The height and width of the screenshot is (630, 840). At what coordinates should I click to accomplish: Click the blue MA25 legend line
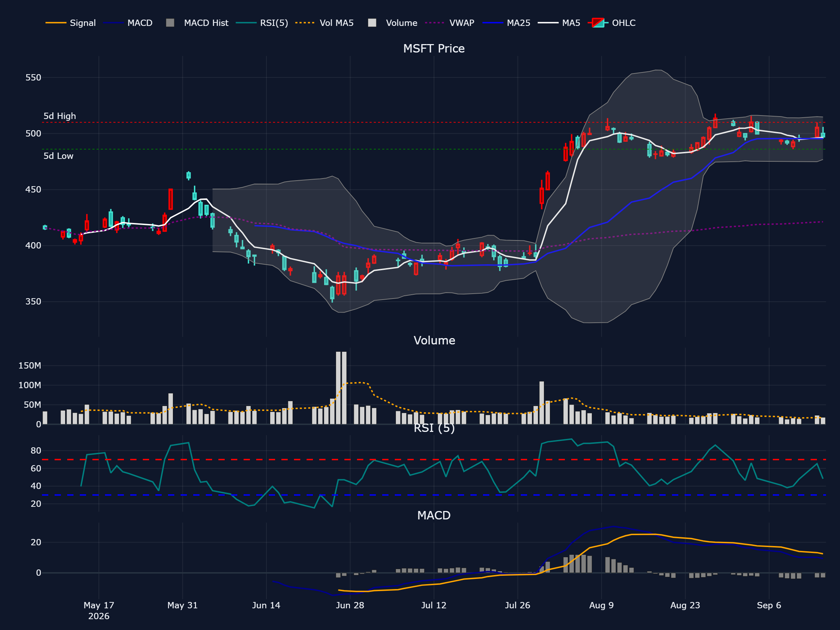pyautogui.click(x=492, y=23)
